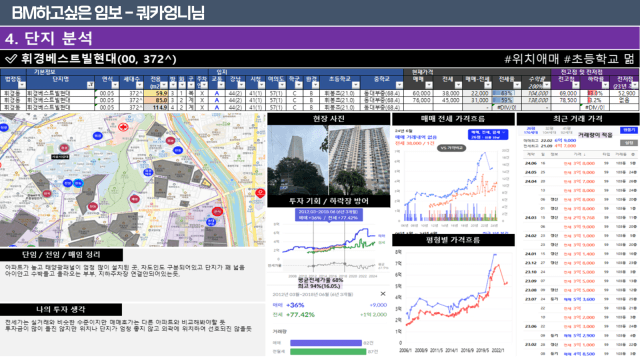This screenshot has width=640, height=360.
Task: Open the 초등학교 column filter arrow
Action: pos(356,85)
